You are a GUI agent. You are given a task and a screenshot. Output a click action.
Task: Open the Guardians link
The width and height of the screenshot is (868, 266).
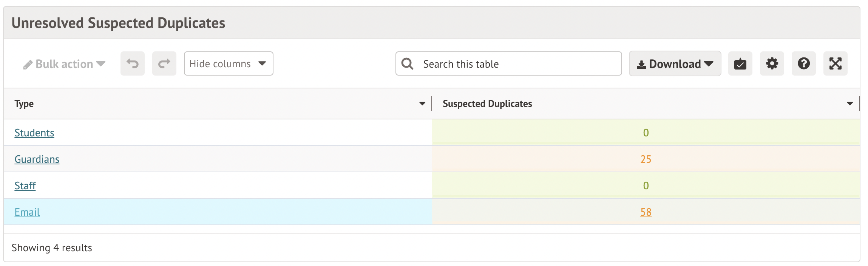[37, 159]
